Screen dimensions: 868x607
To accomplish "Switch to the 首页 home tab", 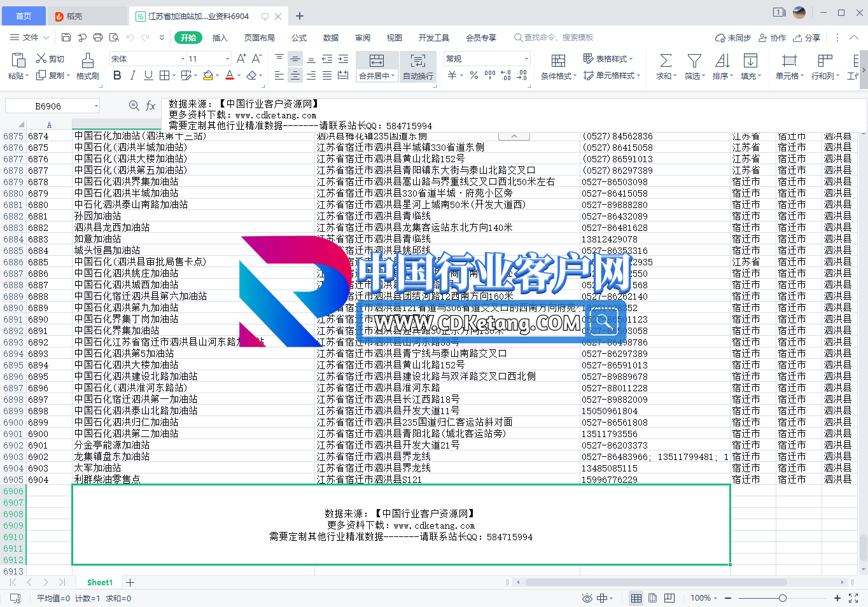I will click(24, 16).
